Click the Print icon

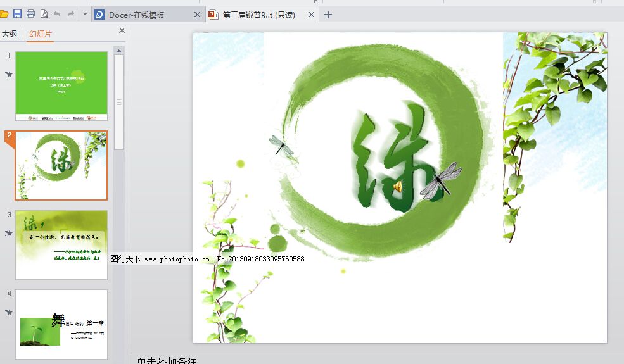[30, 15]
